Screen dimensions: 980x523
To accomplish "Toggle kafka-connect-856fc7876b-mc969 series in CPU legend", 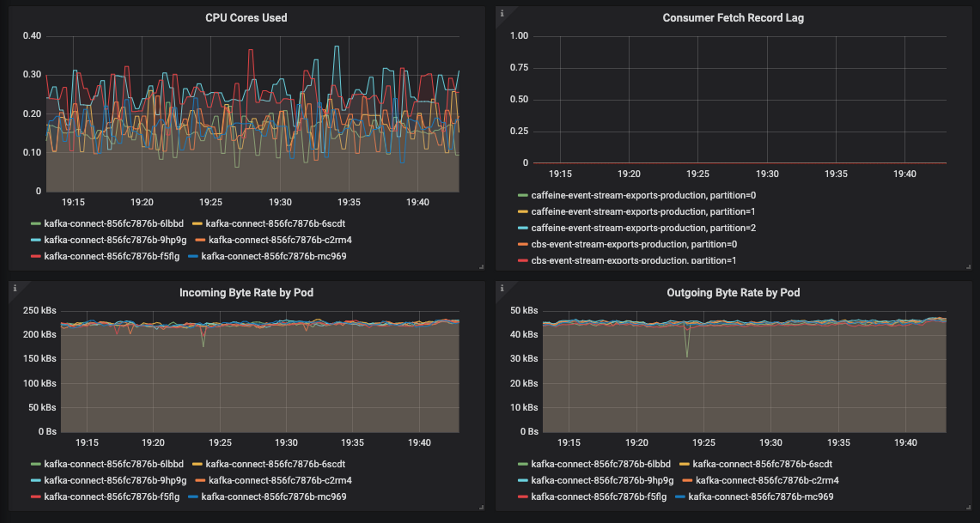I will (274, 256).
